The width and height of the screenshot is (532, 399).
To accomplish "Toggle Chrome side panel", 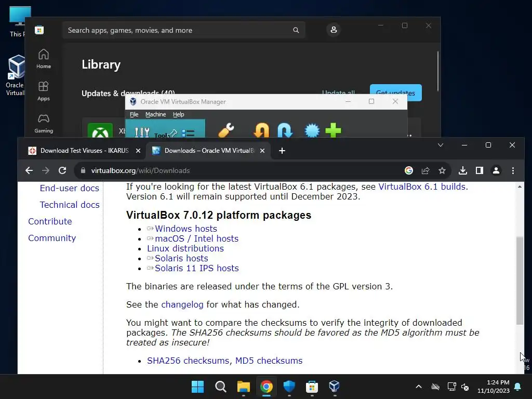I will [x=480, y=170].
